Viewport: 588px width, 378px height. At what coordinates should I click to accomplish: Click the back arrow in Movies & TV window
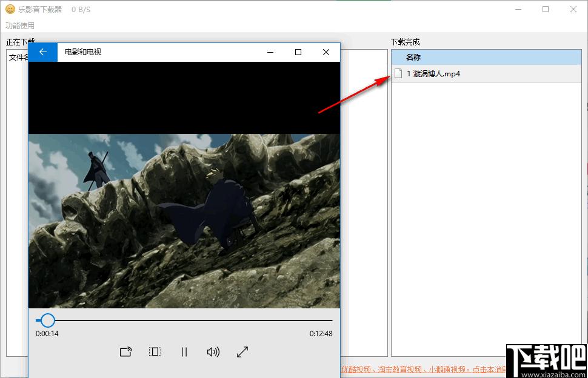(x=43, y=52)
